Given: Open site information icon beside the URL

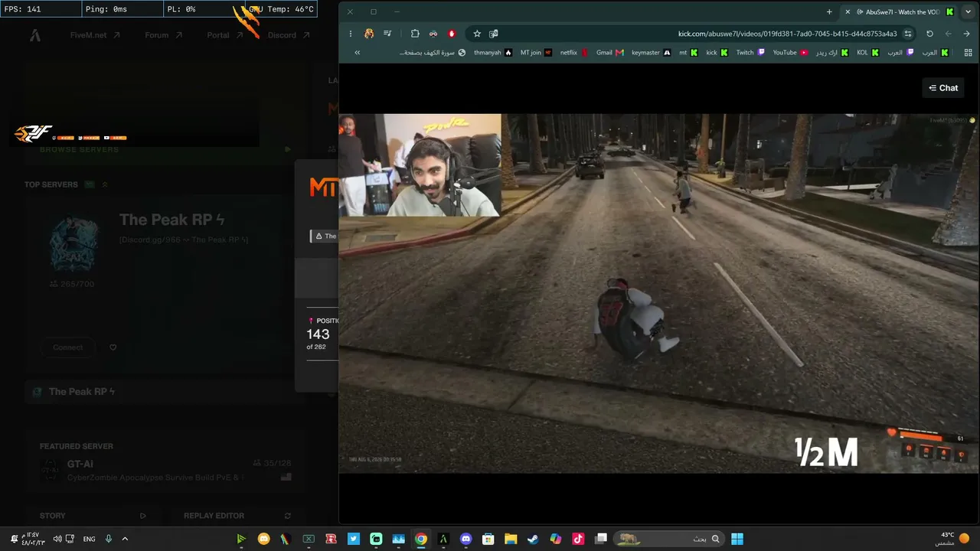Looking at the screenshot, I should 908,34.
